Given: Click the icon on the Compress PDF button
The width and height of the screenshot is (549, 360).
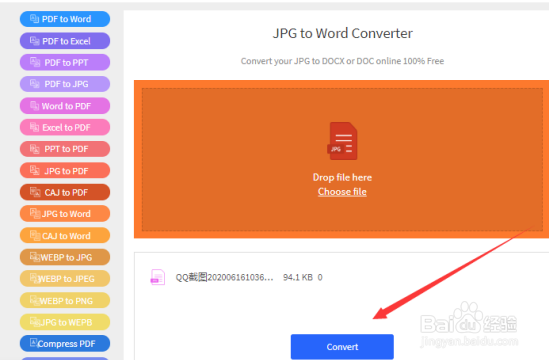Looking at the screenshot, I should pyautogui.click(x=34, y=342).
